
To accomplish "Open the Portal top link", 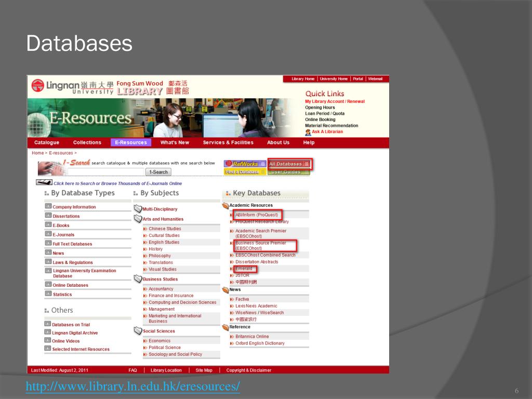I will (x=358, y=79).
